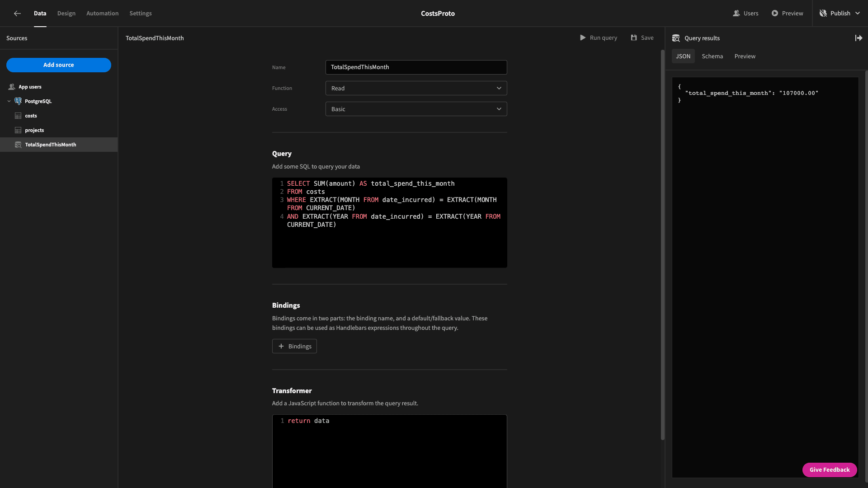Click the add Bindings button
Screen dimensions: 868x488
point(294,346)
